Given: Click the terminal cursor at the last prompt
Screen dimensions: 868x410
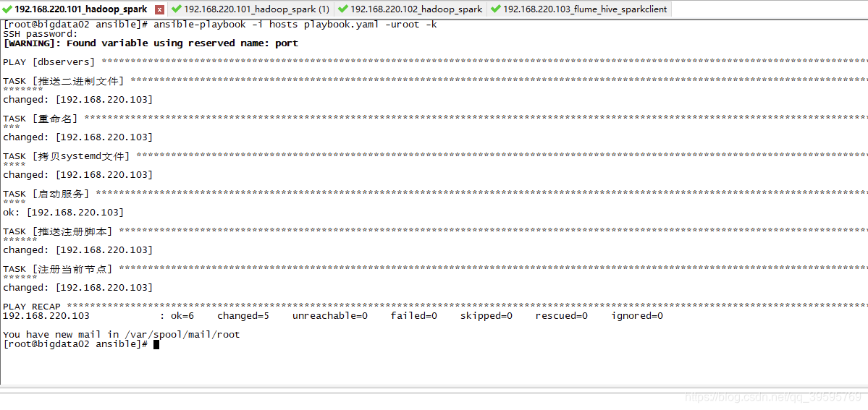Looking at the screenshot, I should (x=156, y=344).
